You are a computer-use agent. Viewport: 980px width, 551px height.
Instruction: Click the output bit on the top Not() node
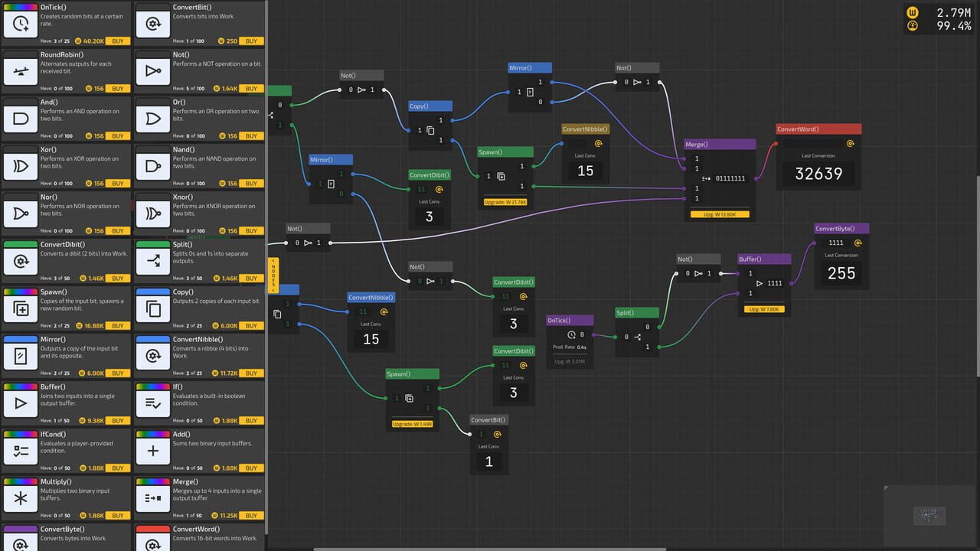(373, 90)
